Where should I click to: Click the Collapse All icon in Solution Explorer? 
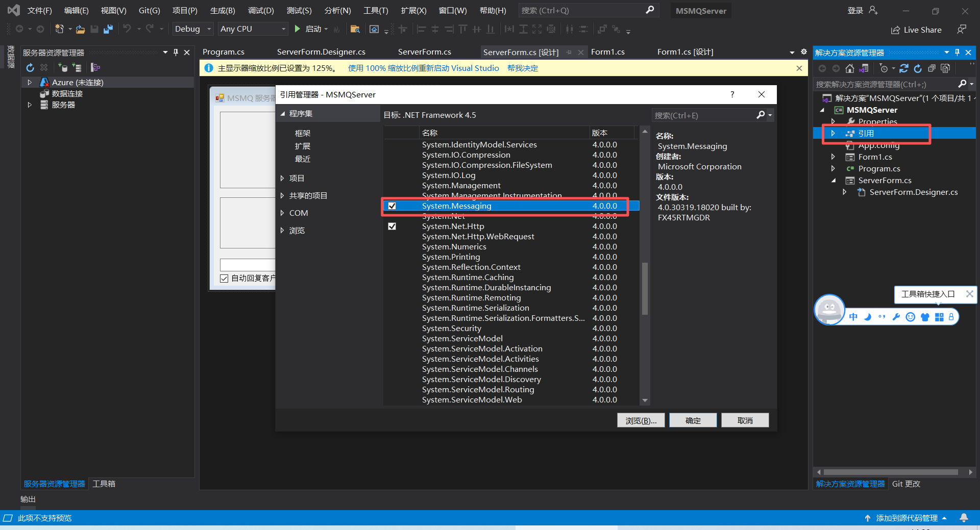coord(932,68)
